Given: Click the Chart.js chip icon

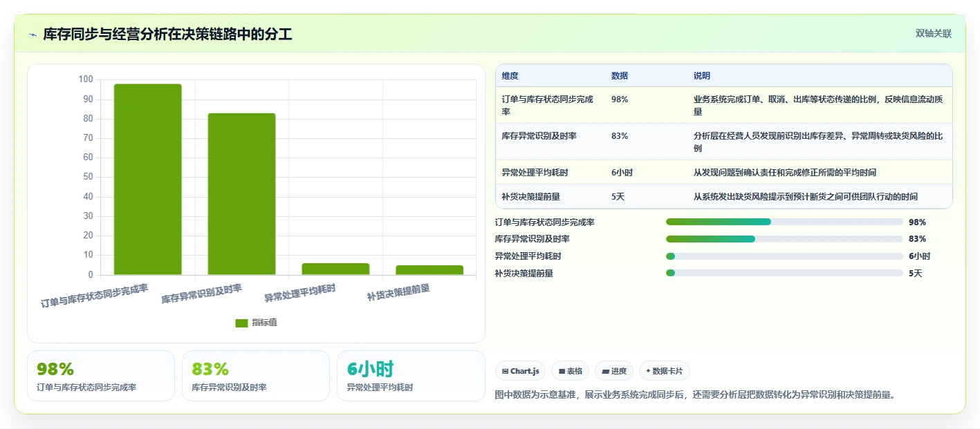Looking at the screenshot, I should [506, 372].
